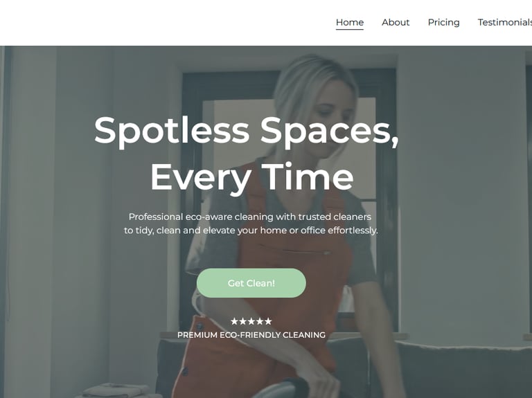Screen dimensions: 532x398
Task: Select the last rating star
Action: click(x=268, y=321)
